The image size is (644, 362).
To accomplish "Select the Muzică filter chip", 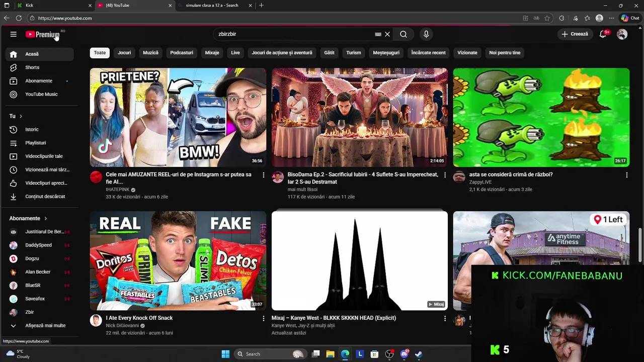I will [150, 53].
